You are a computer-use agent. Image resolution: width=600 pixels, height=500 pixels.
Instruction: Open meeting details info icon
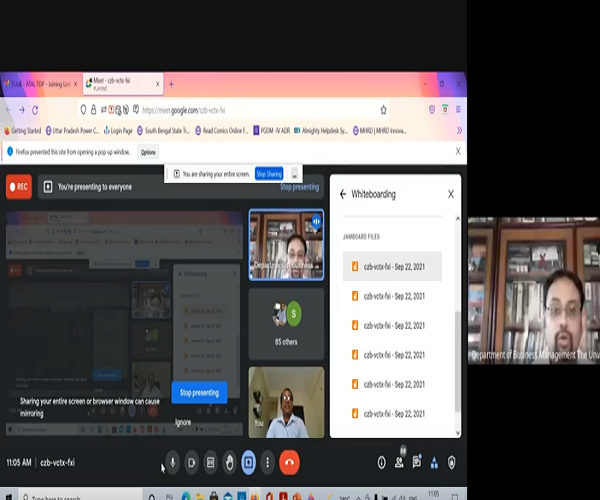pos(382,463)
